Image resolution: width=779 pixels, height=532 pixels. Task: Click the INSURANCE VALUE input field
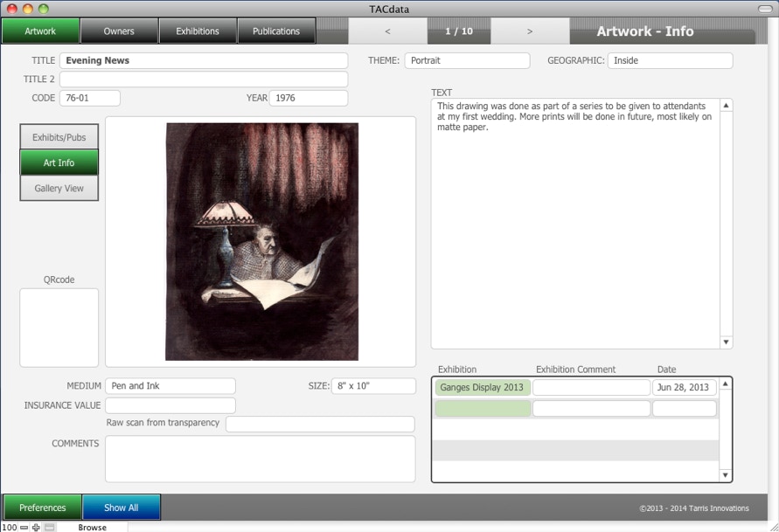click(x=170, y=405)
